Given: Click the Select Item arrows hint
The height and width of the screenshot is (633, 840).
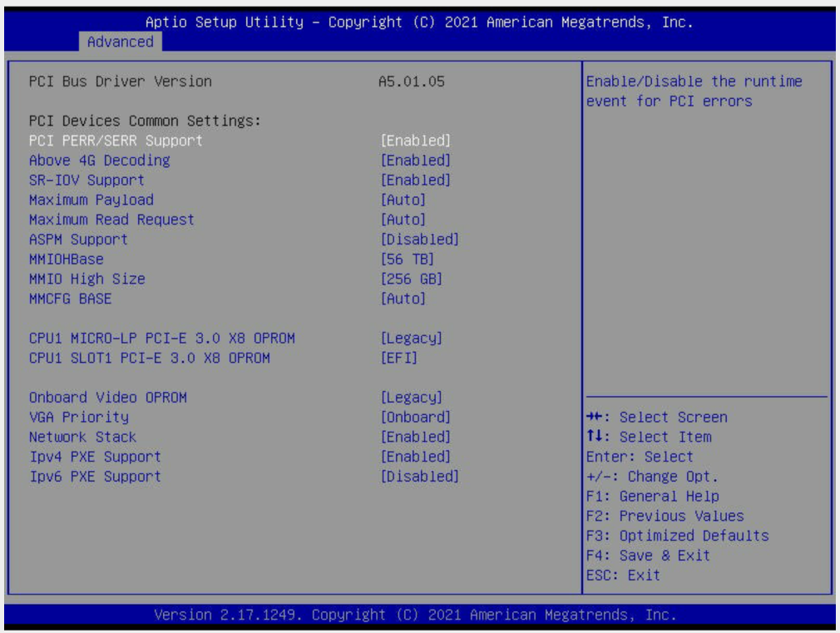Looking at the screenshot, I should (x=649, y=437).
